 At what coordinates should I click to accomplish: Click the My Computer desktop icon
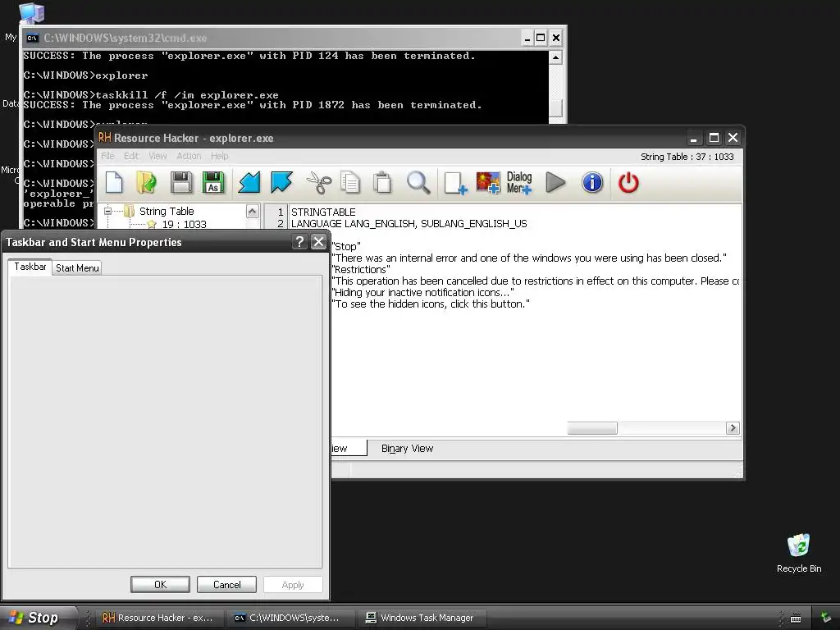tap(31, 13)
